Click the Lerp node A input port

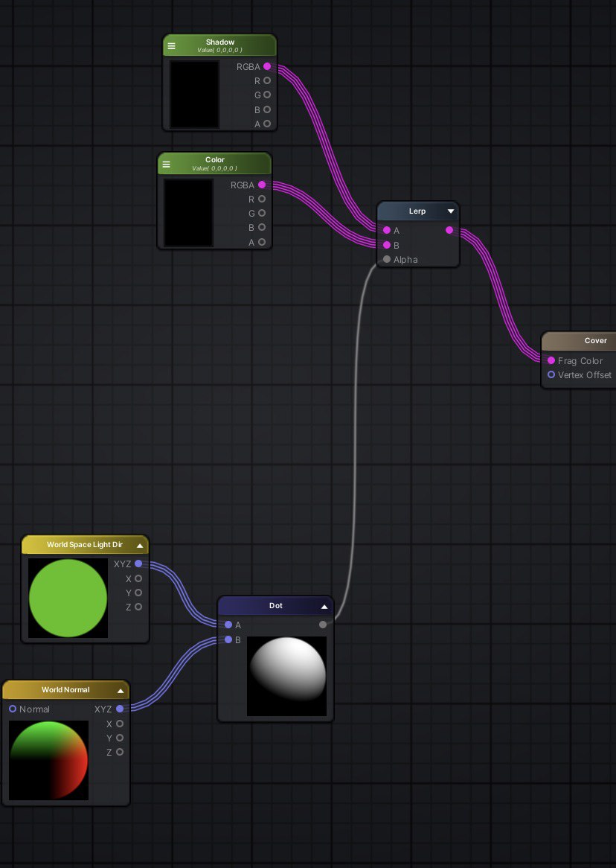[x=387, y=230]
